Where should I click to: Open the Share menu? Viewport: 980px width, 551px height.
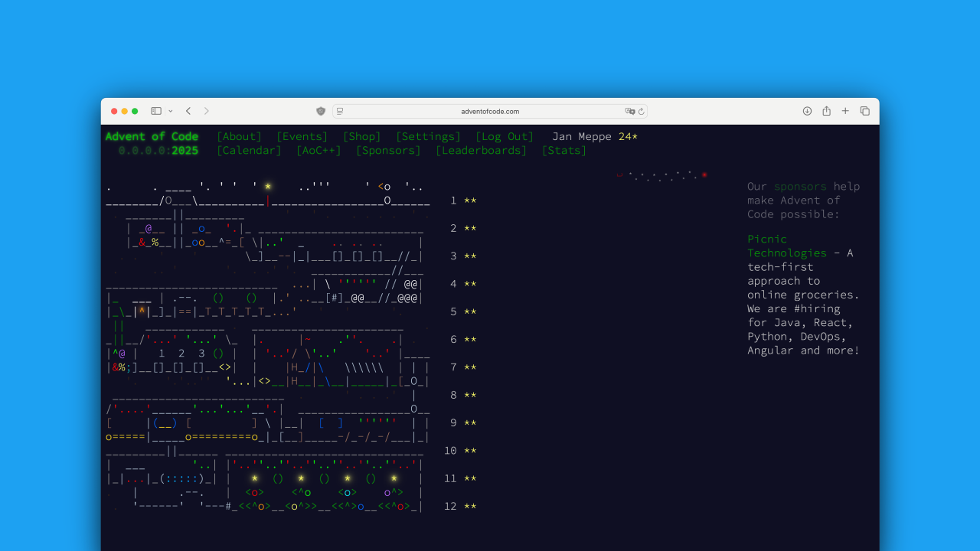[826, 111]
